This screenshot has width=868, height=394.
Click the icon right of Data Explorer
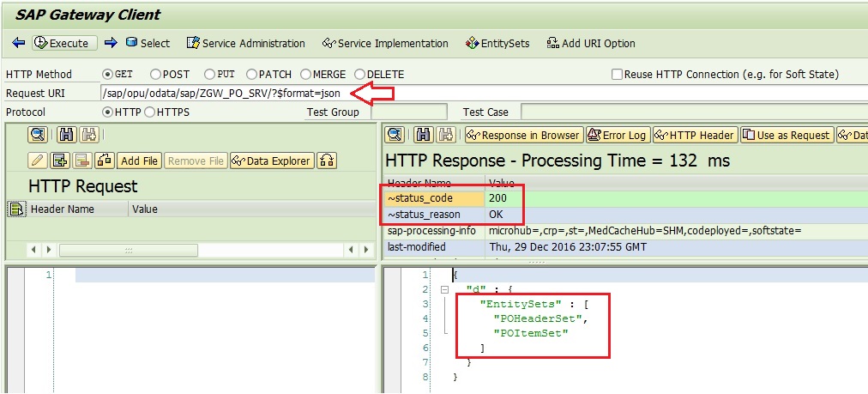click(327, 161)
